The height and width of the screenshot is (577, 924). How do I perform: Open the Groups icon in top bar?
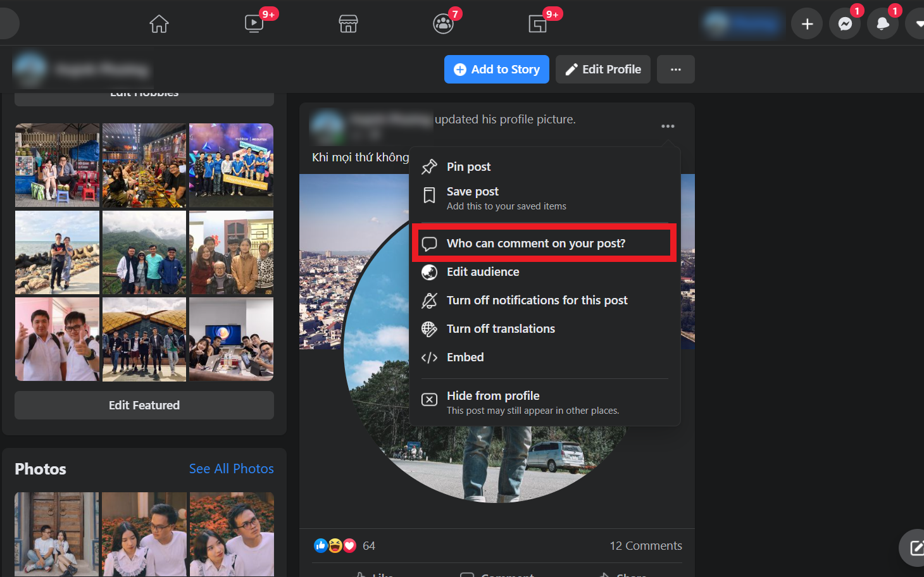click(443, 24)
